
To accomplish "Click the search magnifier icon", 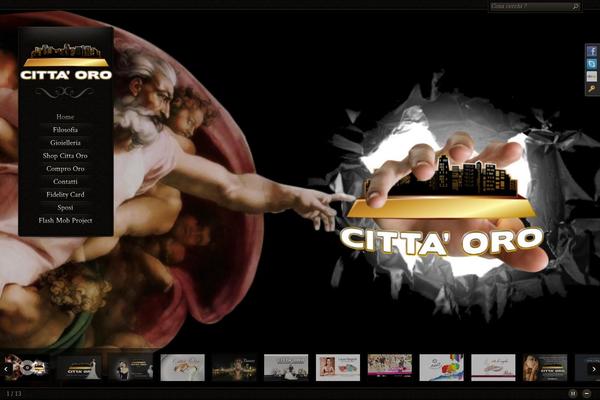I will tap(576, 7).
